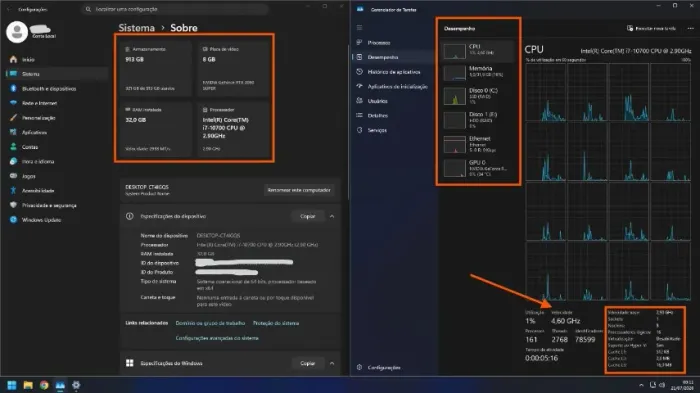Viewport: 700px width, 393px height.
Task: Select Bluetooth e dispositivos in Settings
Action: pos(49,89)
